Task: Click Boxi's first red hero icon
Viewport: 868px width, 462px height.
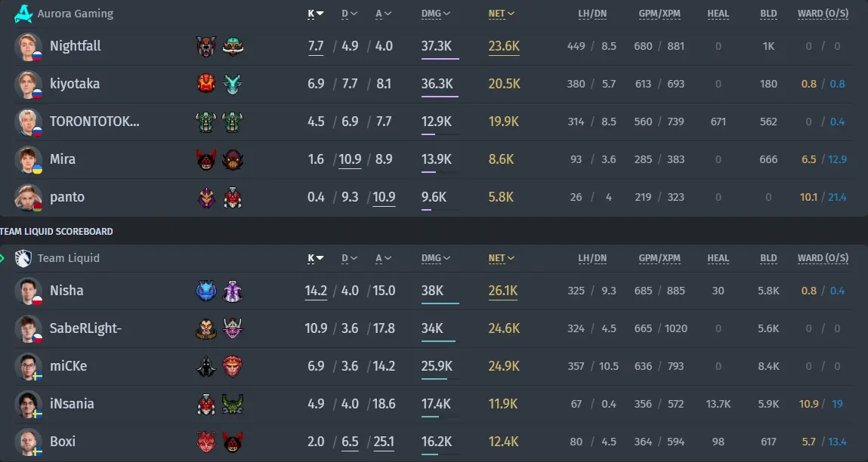Action: 206,442
